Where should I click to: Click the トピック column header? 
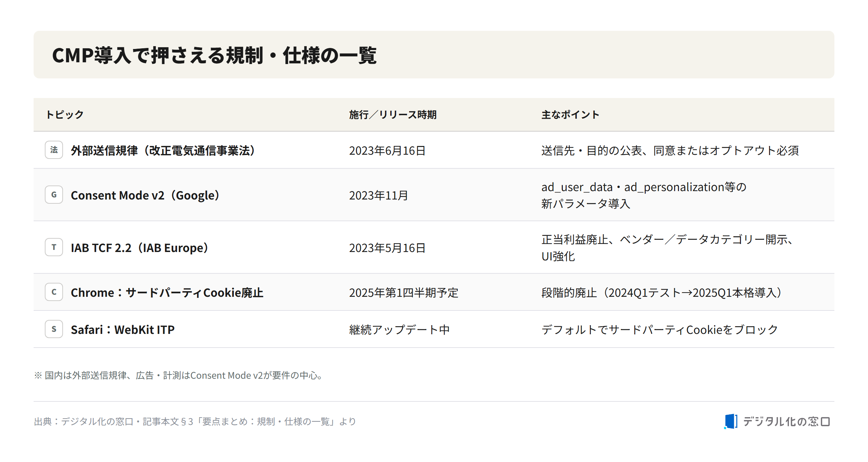(65, 114)
